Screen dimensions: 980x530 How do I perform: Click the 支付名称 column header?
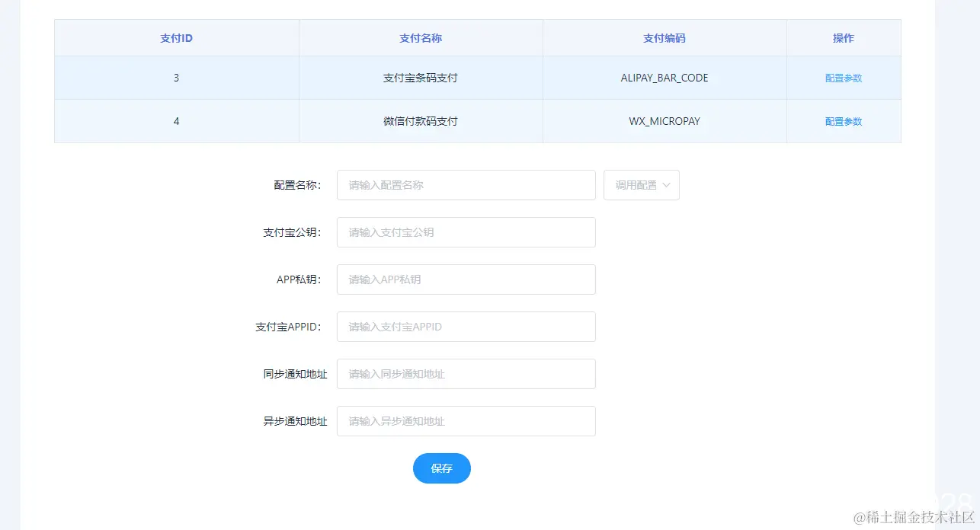(421, 38)
